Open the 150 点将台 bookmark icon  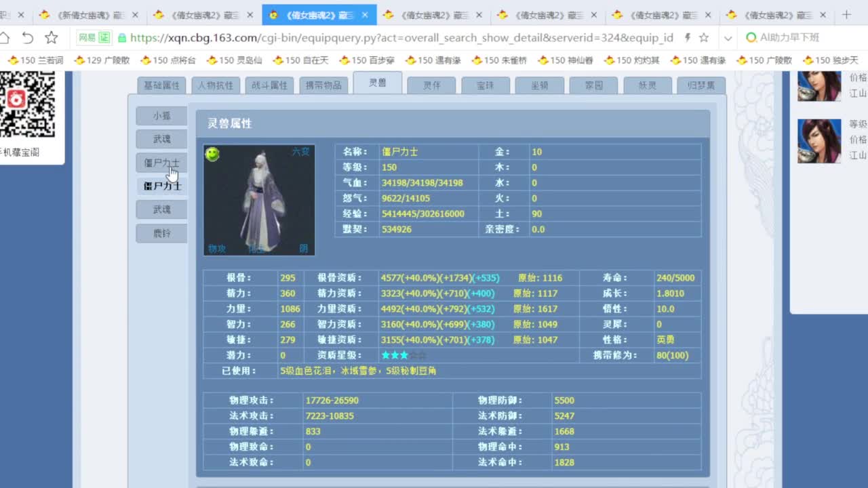pyautogui.click(x=146, y=60)
